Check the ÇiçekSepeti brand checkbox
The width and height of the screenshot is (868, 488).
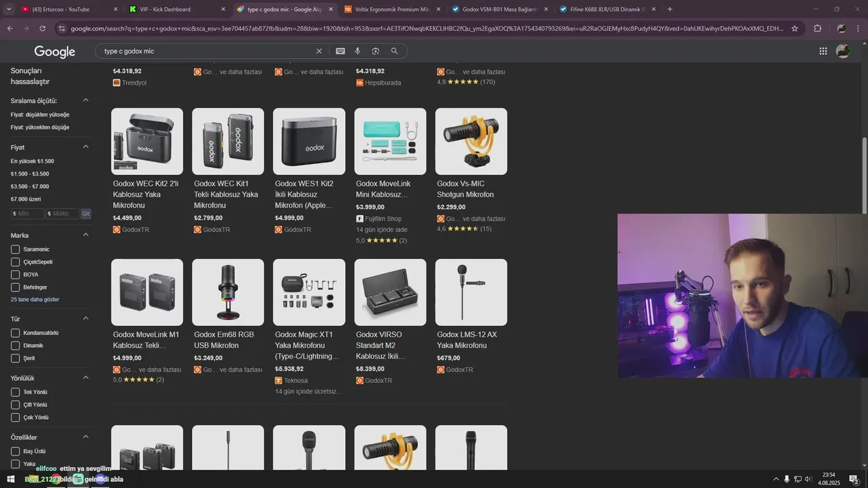[15, 262]
